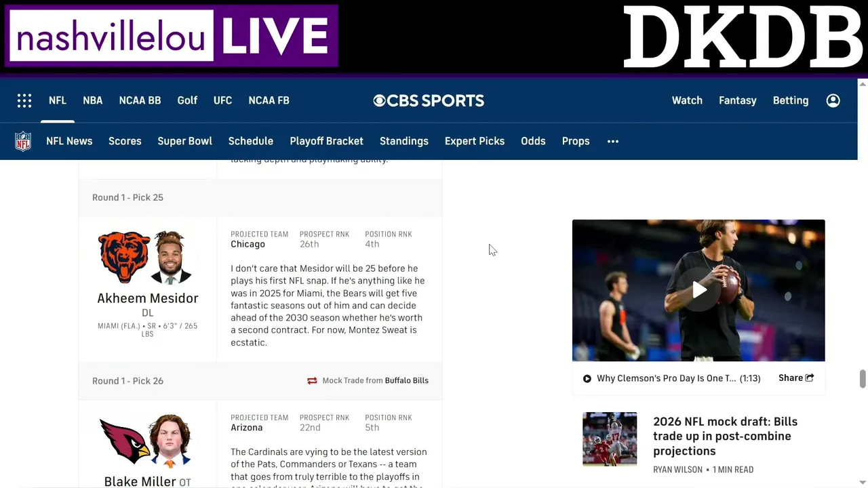Click the Arizona projected team text

coord(246,428)
